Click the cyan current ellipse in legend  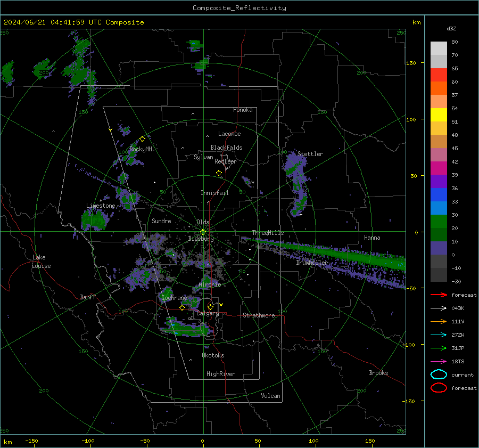click(x=439, y=374)
